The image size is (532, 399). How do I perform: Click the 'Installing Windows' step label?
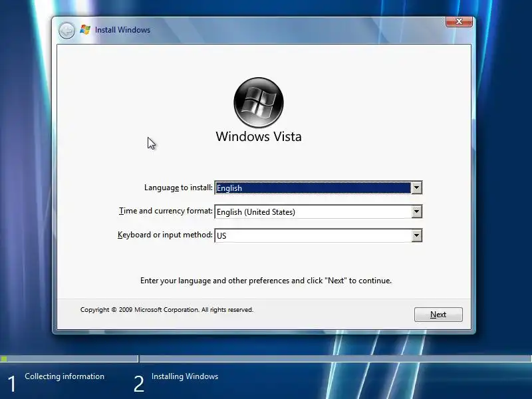185,376
